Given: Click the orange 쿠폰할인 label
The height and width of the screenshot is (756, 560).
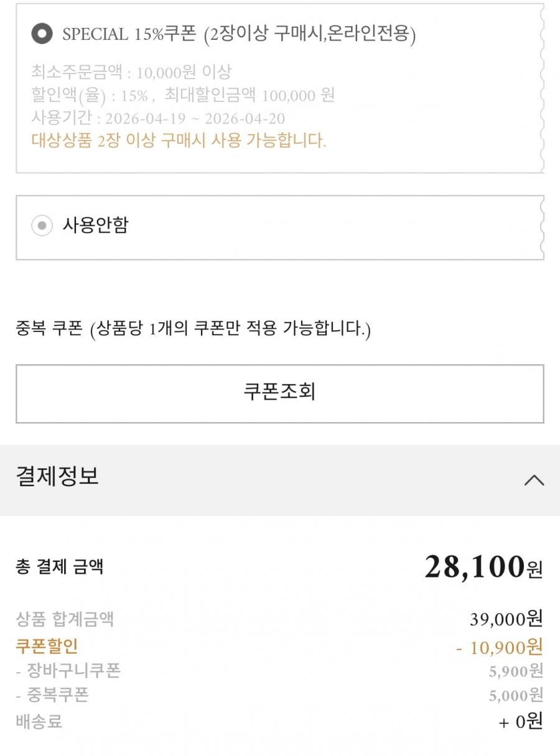Looking at the screenshot, I should (x=47, y=646).
